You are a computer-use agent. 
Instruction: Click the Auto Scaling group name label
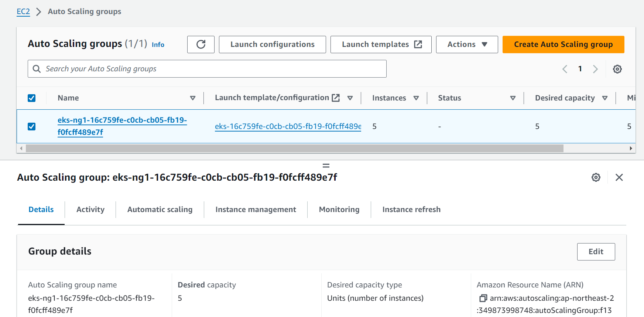pyautogui.click(x=72, y=285)
